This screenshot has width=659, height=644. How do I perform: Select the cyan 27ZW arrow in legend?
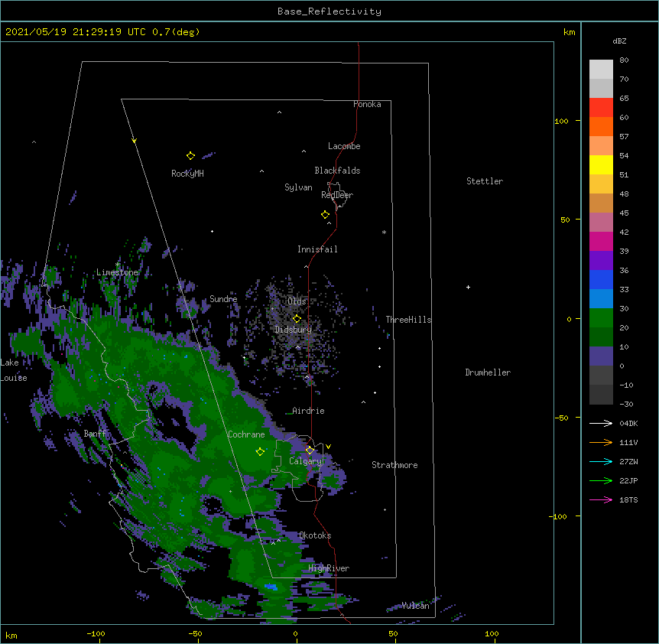click(x=601, y=461)
